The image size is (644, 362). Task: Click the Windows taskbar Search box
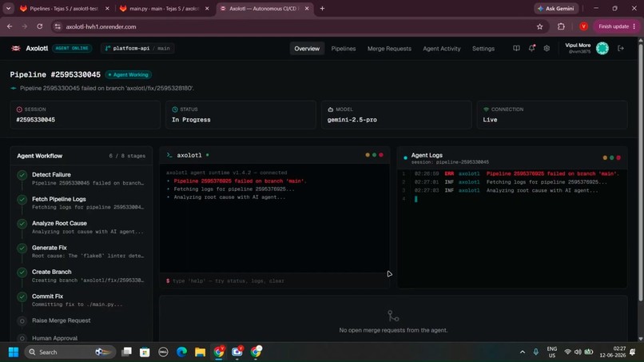click(69, 352)
